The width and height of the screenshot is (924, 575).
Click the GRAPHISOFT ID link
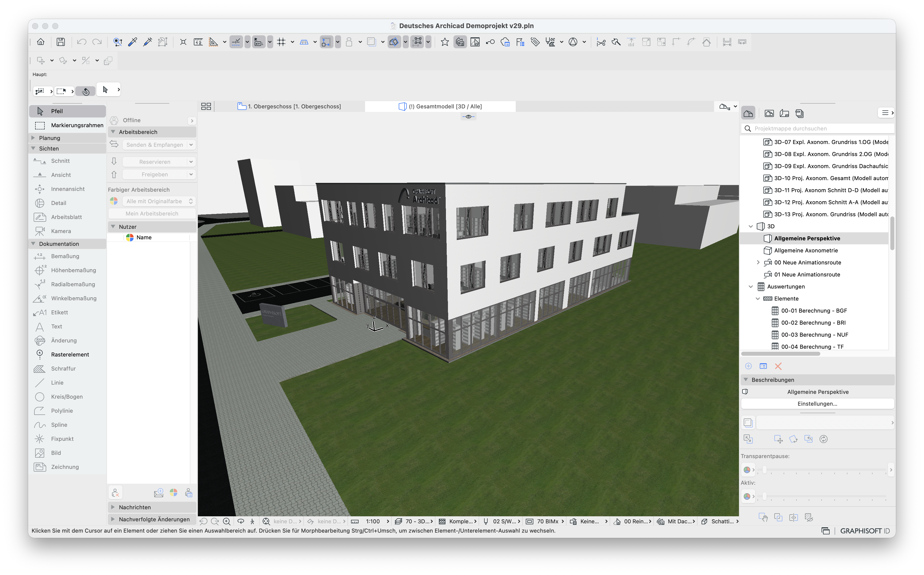click(x=865, y=531)
